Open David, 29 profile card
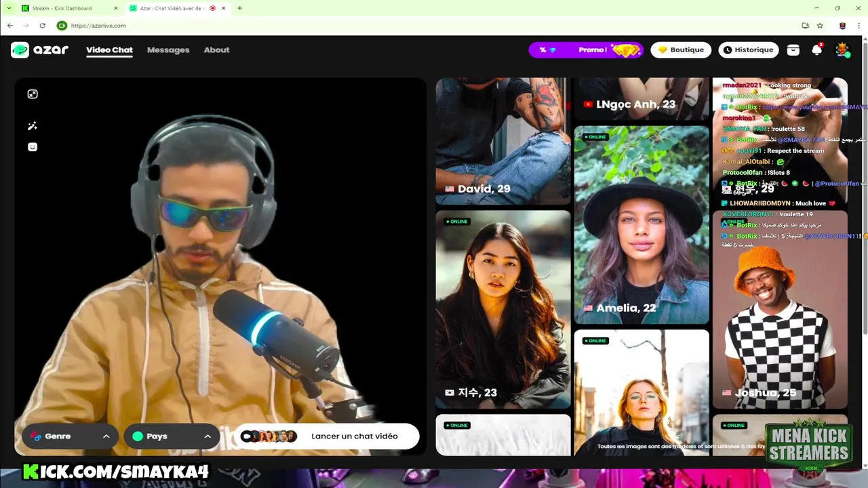Viewport: 868px width, 488px height. click(503, 141)
